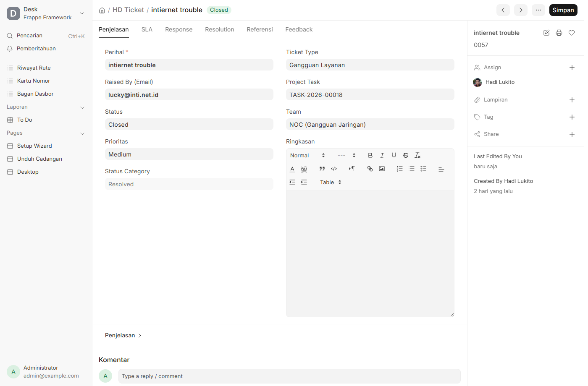
Task: Open the text color picker
Action: pos(292,169)
